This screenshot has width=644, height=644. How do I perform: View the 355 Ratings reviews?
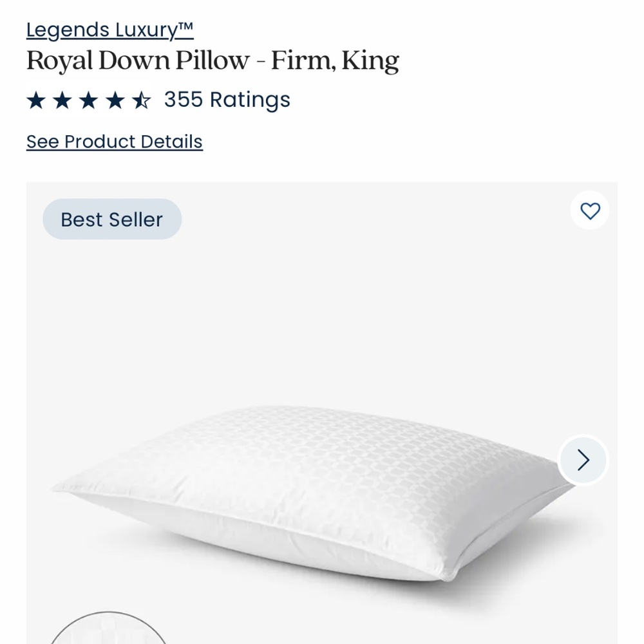226,100
